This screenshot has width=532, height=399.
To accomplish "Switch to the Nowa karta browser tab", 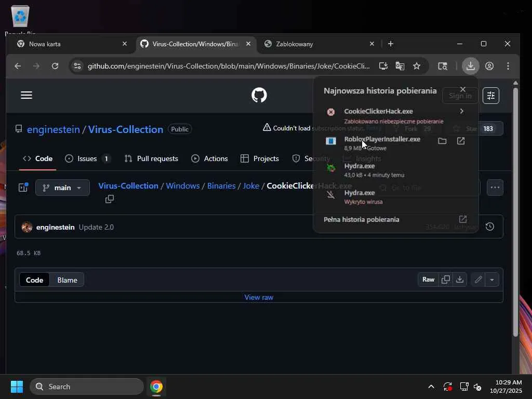I will click(x=72, y=44).
